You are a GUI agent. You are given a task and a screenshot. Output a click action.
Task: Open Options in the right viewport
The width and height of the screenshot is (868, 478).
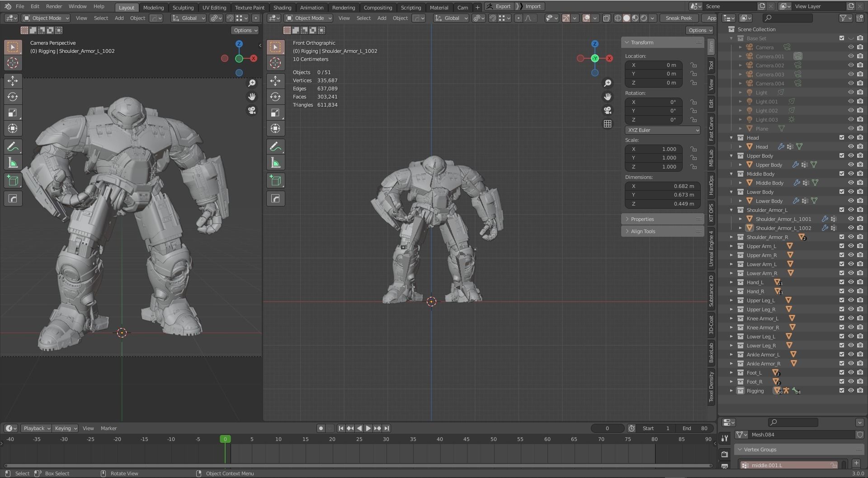[x=699, y=30]
